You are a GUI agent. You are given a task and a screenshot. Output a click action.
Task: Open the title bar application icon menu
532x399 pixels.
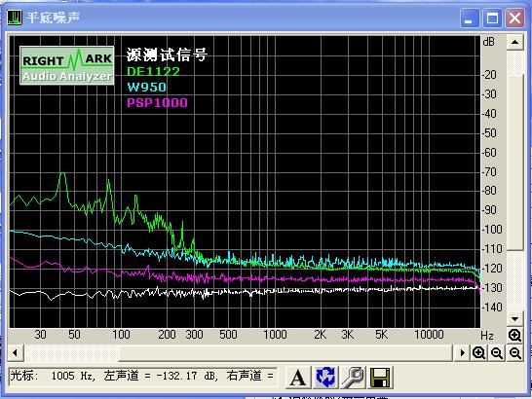[15, 18]
